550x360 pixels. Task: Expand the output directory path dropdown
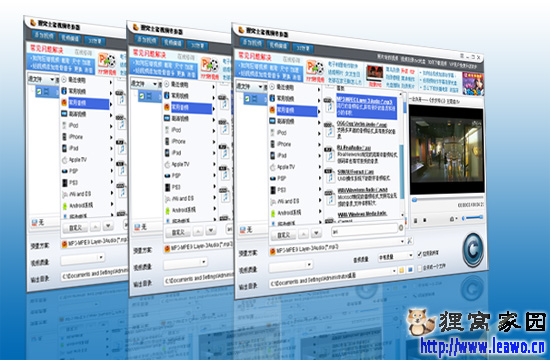pos(394,271)
